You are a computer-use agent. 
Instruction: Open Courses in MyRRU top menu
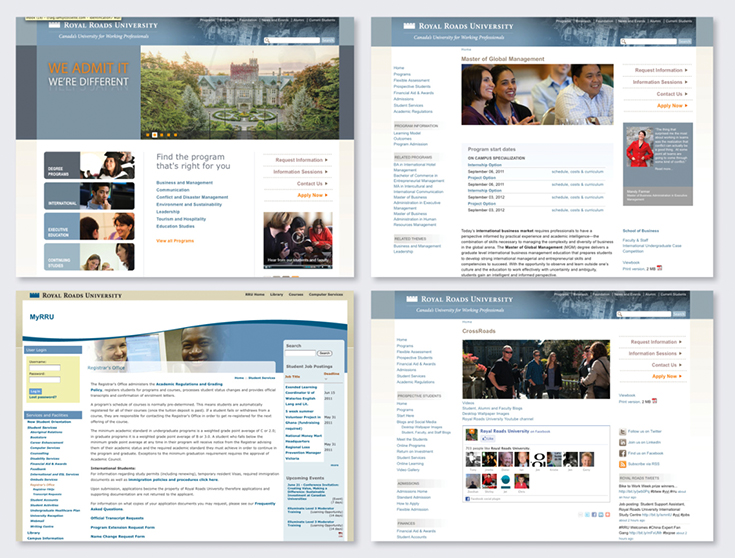coord(296,294)
